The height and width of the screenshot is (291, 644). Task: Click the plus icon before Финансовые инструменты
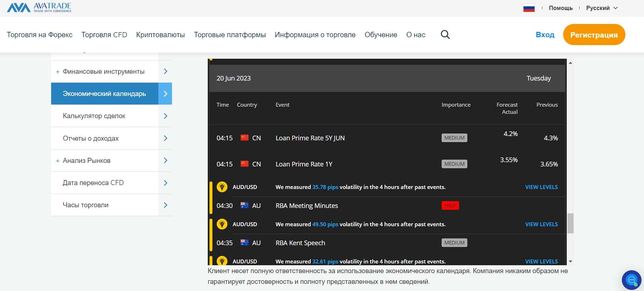pos(58,72)
